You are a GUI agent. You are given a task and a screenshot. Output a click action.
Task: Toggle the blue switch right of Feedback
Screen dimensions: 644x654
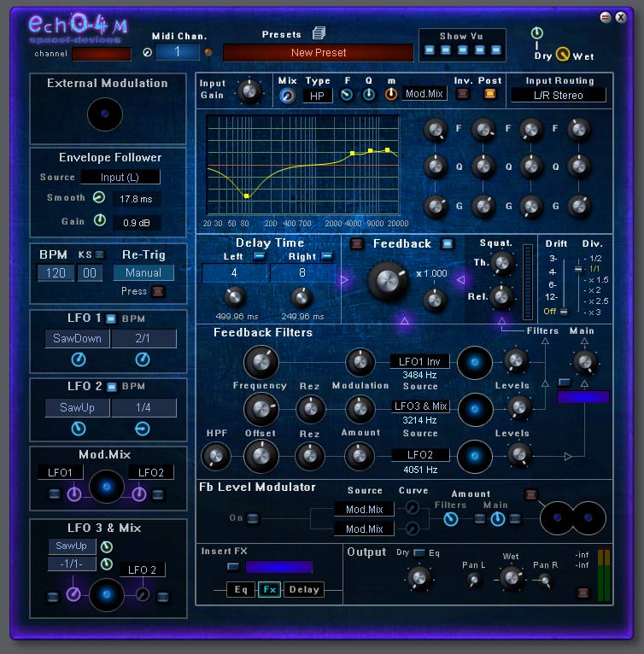coord(447,243)
